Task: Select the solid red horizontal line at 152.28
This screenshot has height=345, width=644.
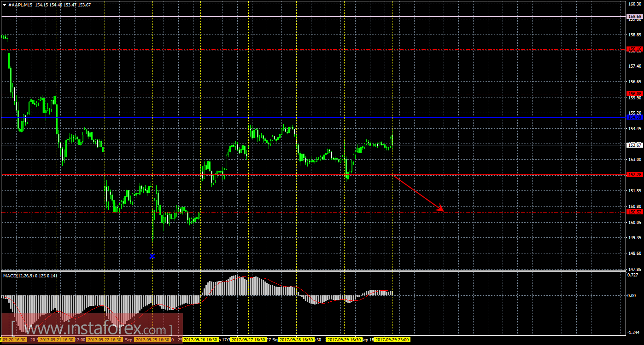Action: coord(313,175)
